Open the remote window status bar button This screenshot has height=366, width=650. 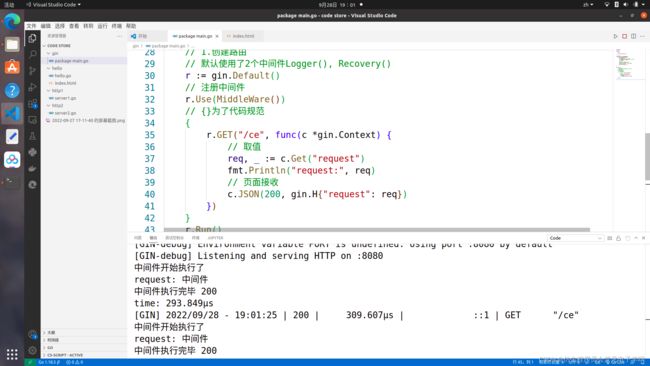coord(29,362)
